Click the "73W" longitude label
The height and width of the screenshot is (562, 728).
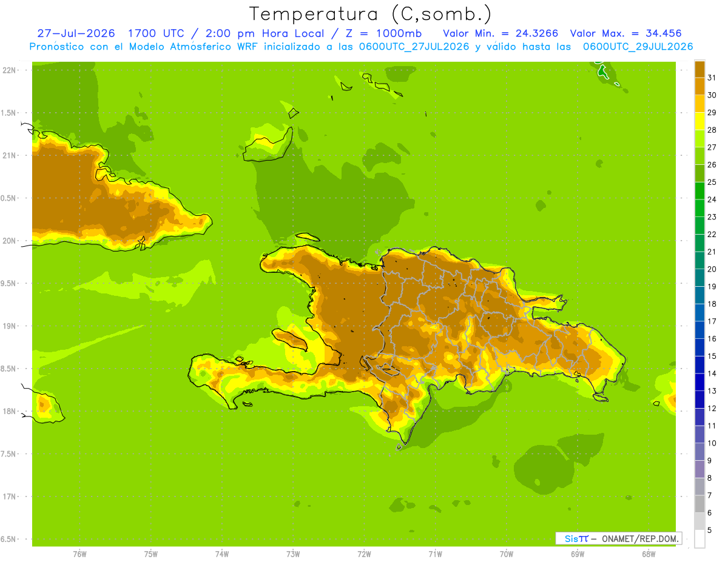[x=293, y=554]
